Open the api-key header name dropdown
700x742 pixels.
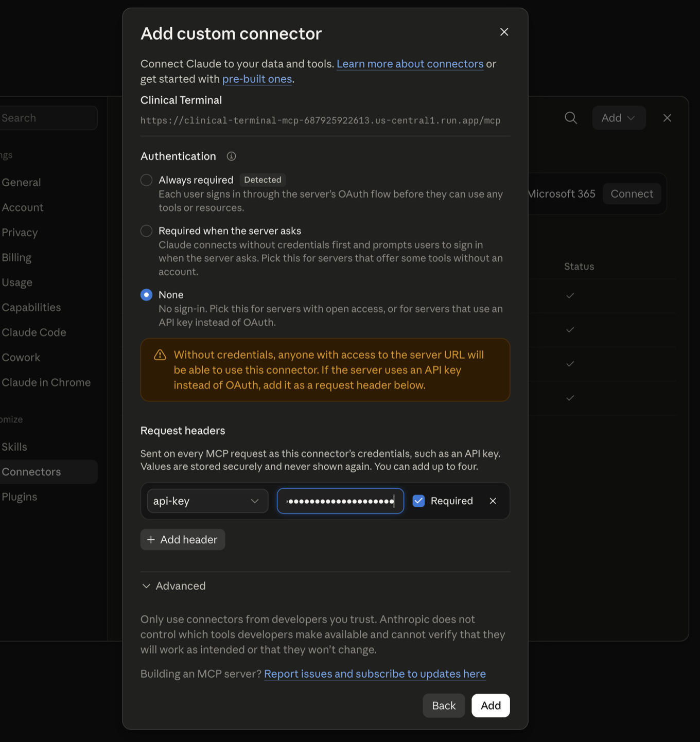coord(207,501)
